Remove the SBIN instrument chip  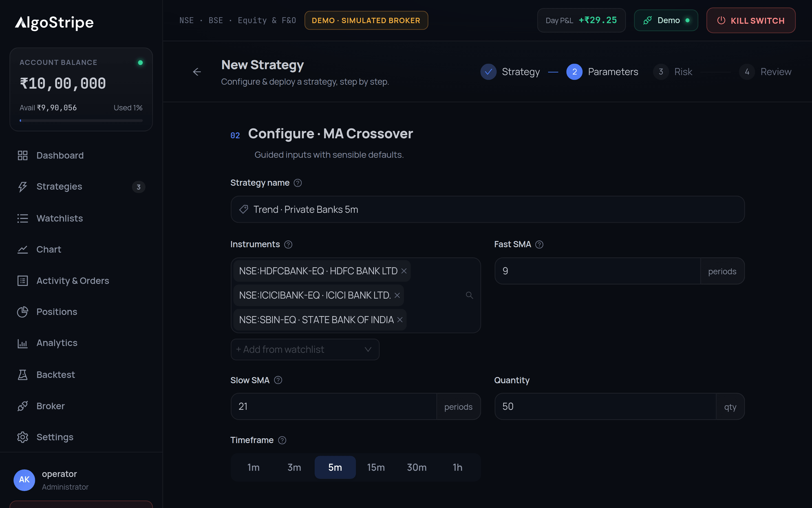(400, 319)
